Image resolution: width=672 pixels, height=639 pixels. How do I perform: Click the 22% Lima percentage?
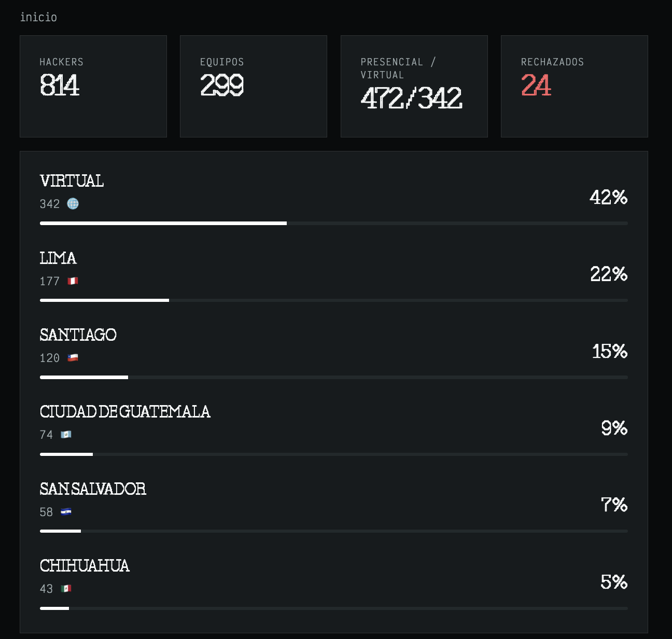[608, 274]
